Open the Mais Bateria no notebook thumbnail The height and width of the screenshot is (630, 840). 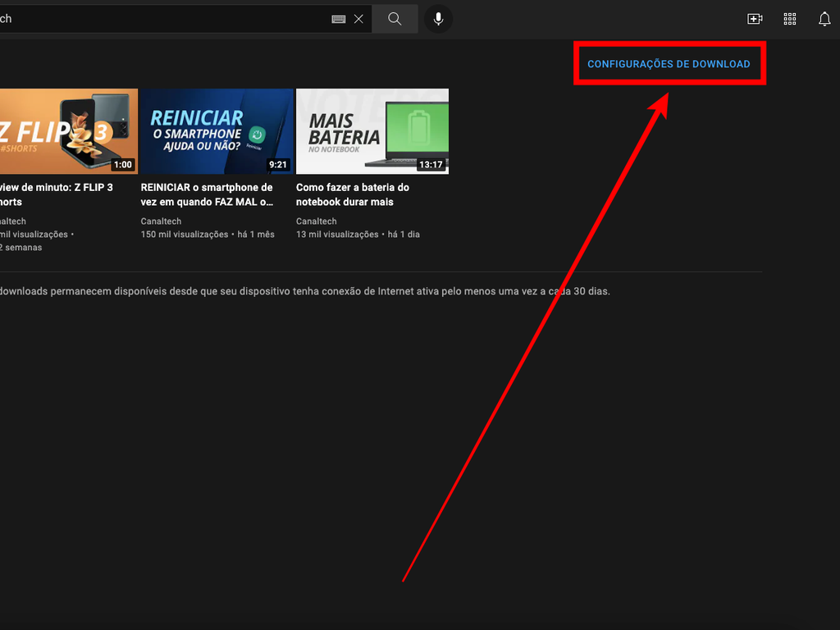click(372, 131)
